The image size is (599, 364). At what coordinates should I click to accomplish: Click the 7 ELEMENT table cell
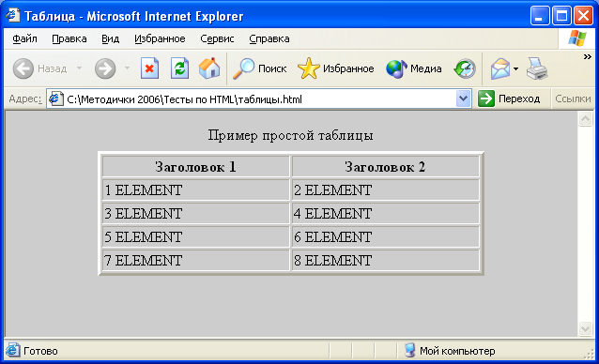(195, 260)
